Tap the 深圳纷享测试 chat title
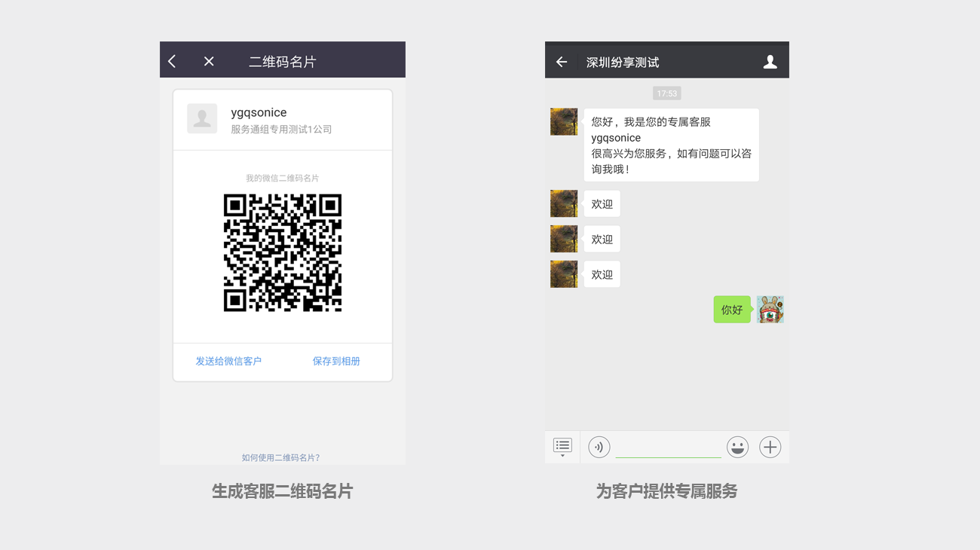The image size is (980, 550). 623,62
